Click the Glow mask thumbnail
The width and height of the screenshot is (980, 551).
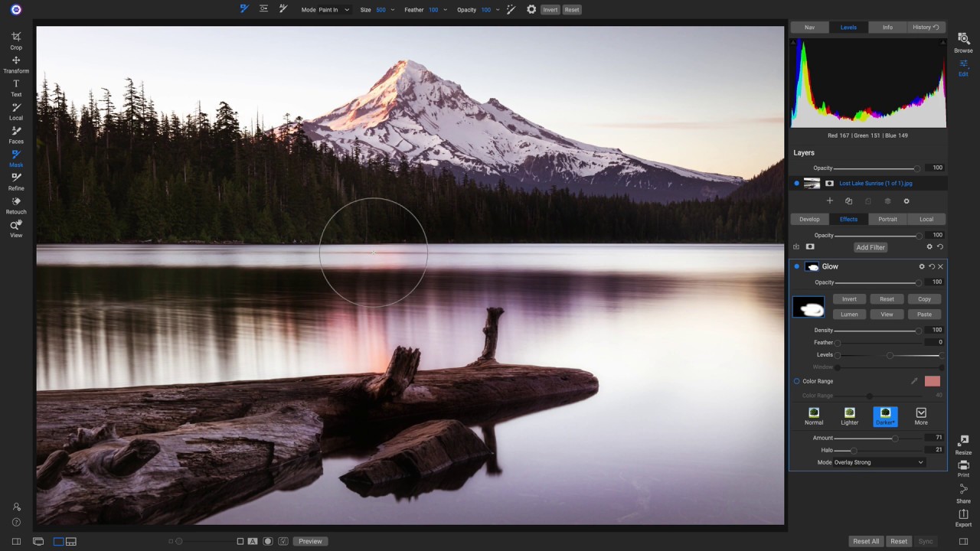click(x=808, y=307)
